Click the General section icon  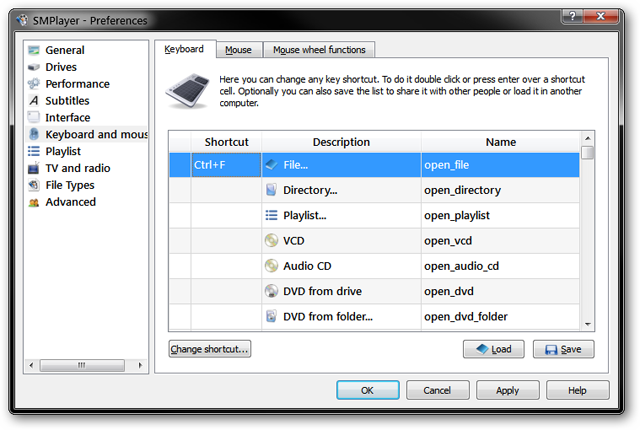coord(34,50)
